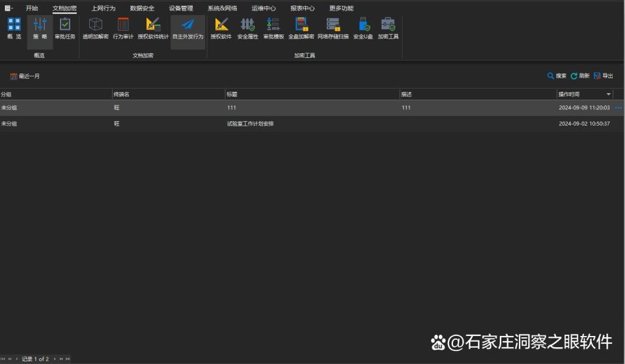Open the three-dot menu on row 111

pos(618,107)
